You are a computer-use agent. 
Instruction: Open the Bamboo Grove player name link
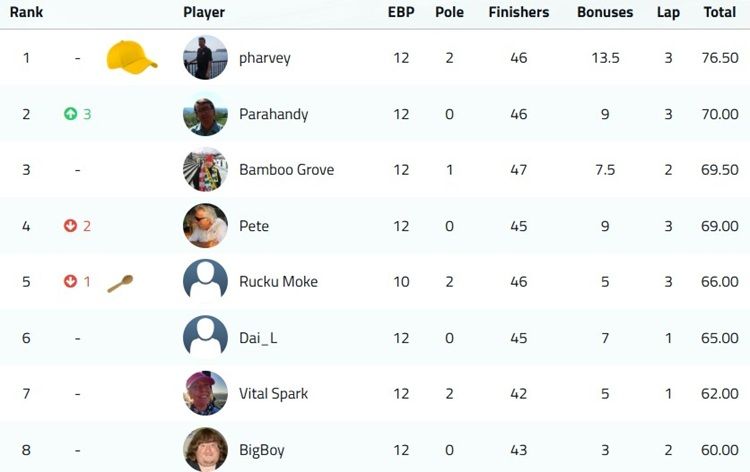tap(287, 170)
